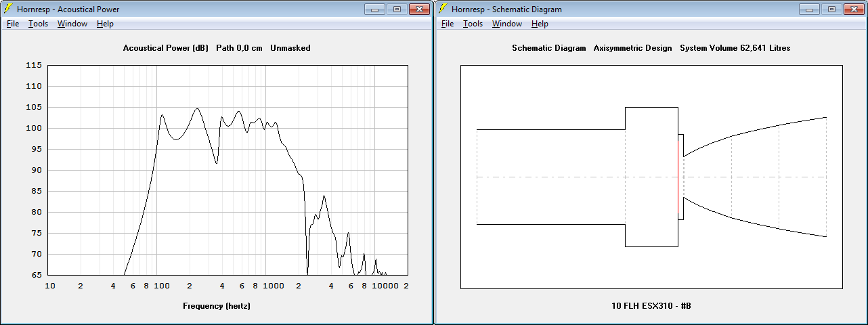Open Help menu in Acoustical Power window
This screenshot has height=325, width=868.
point(105,24)
